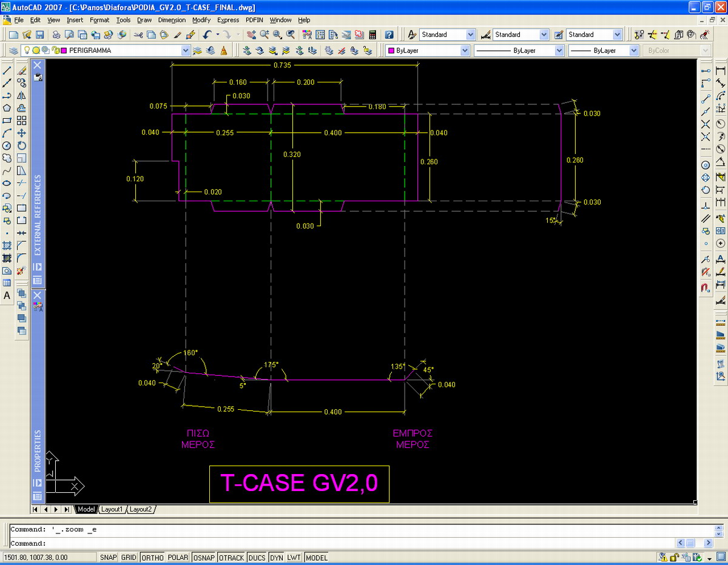Select the Hatch tool
Image resolution: width=728 pixels, height=565 pixels.
tap(7, 246)
